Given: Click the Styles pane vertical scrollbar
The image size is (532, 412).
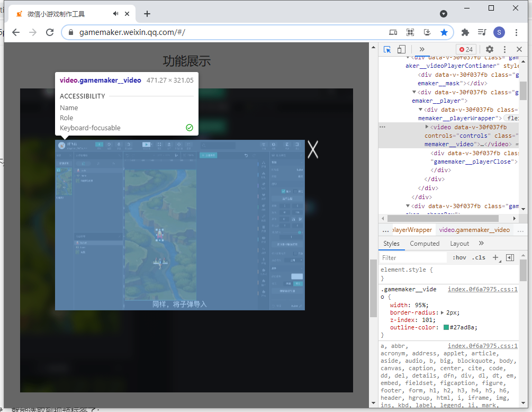Looking at the screenshot, I should tap(523, 271).
